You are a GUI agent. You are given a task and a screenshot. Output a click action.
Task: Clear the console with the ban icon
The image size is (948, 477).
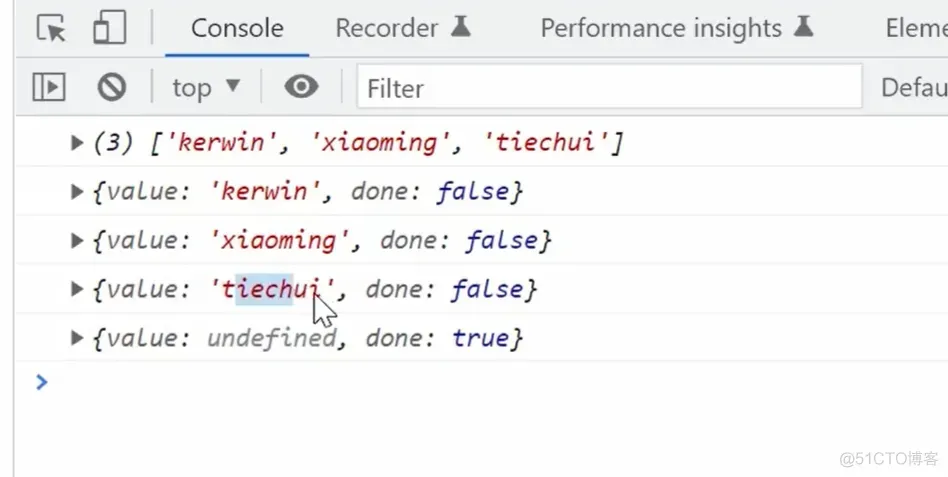[111, 88]
